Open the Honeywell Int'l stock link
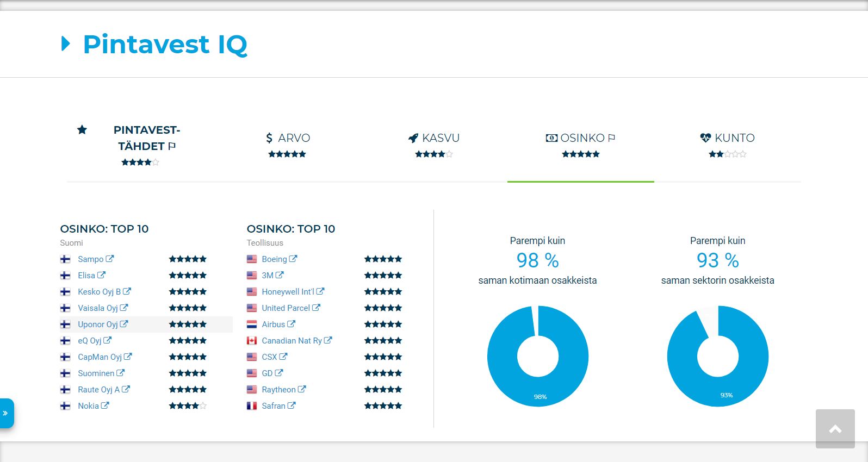 (293, 292)
